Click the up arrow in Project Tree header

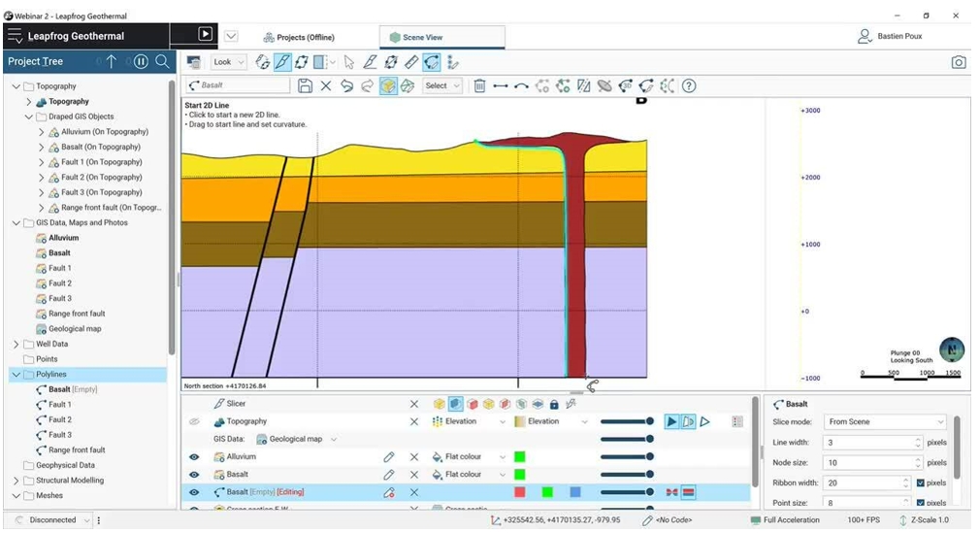pyautogui.click(x=112, y=61)
